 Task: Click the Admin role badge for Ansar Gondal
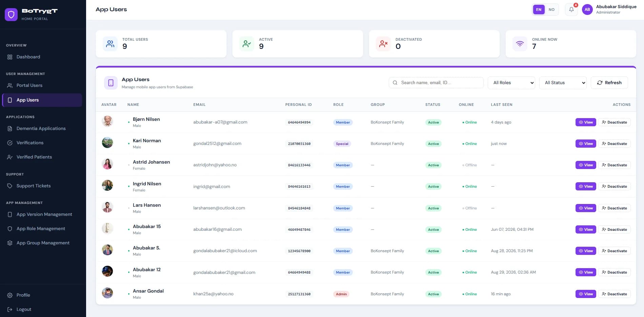pyautogui.click(x=341, y=294)
